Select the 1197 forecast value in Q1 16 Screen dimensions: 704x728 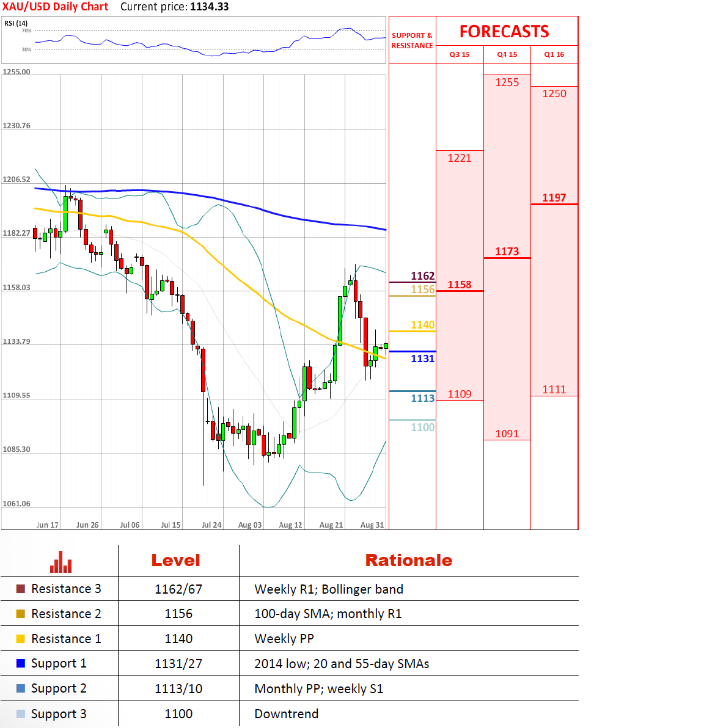[x=554, y=198]
